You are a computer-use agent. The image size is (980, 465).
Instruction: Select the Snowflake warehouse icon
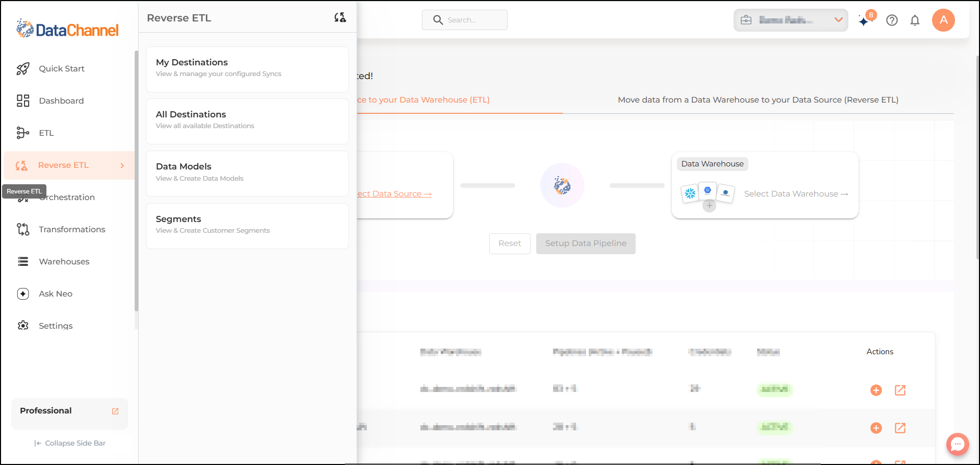(x=690, y=193)
